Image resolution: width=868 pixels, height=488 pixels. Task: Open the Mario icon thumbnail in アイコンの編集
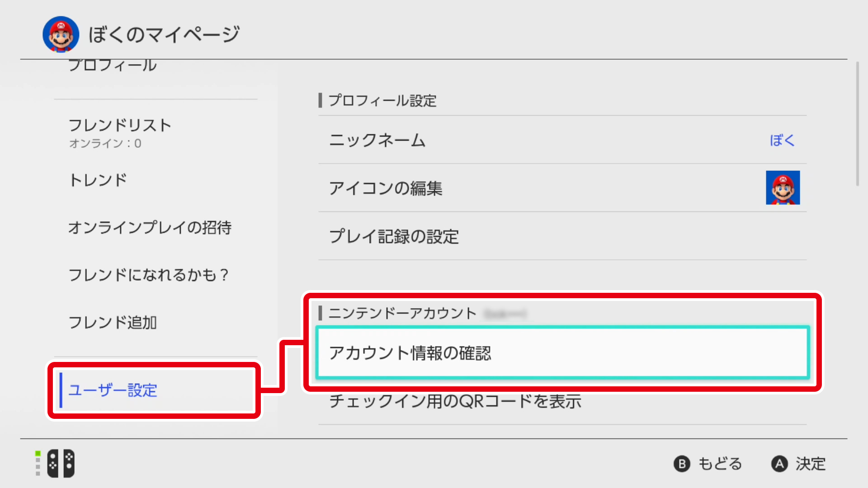(783, 188)
